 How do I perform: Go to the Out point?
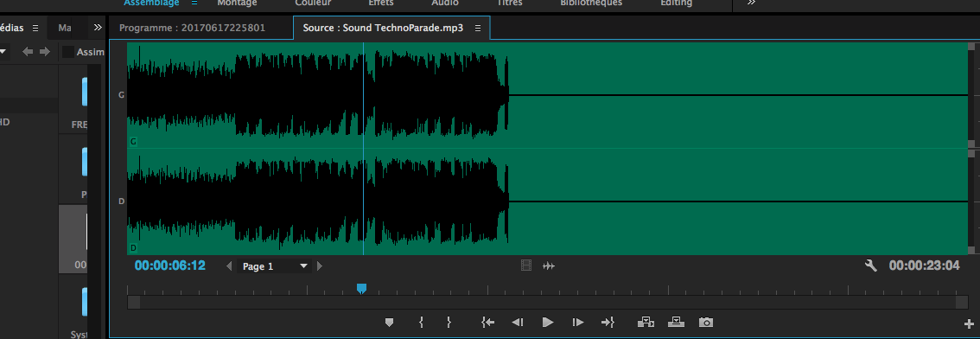608,322
